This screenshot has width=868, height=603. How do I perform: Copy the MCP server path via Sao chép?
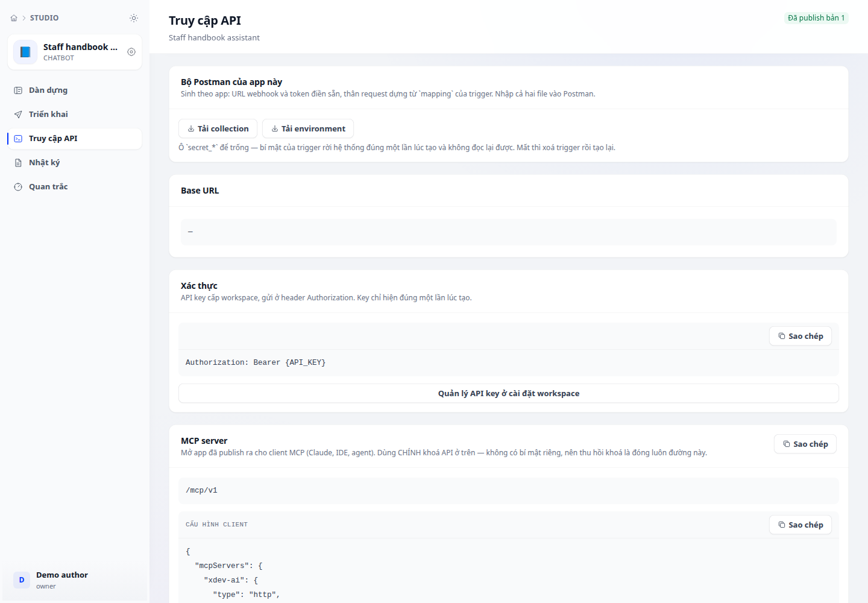(805, 444)
